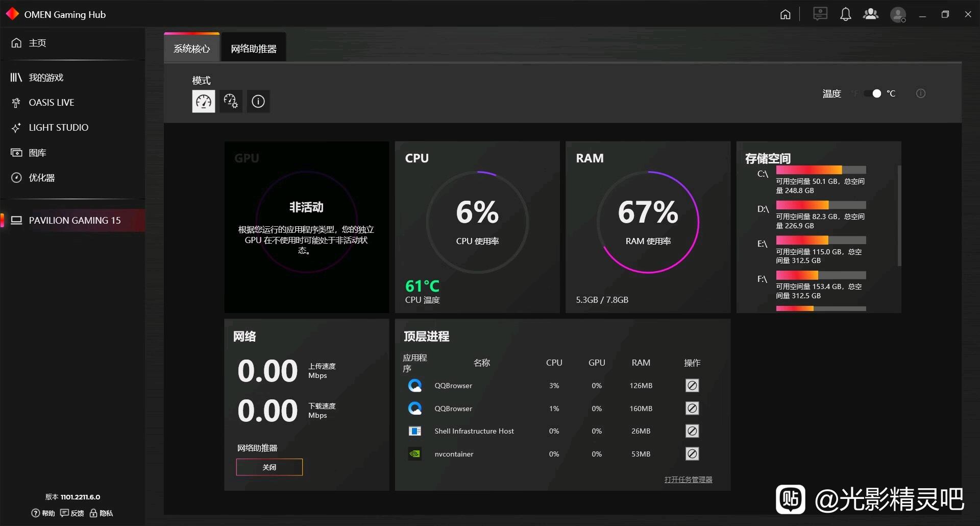Click the 操作 column header

click(692, 363)
